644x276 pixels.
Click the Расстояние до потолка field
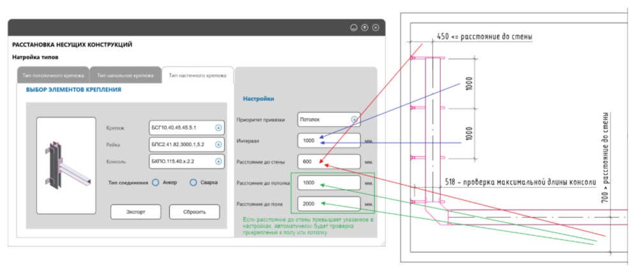point(329,183)
